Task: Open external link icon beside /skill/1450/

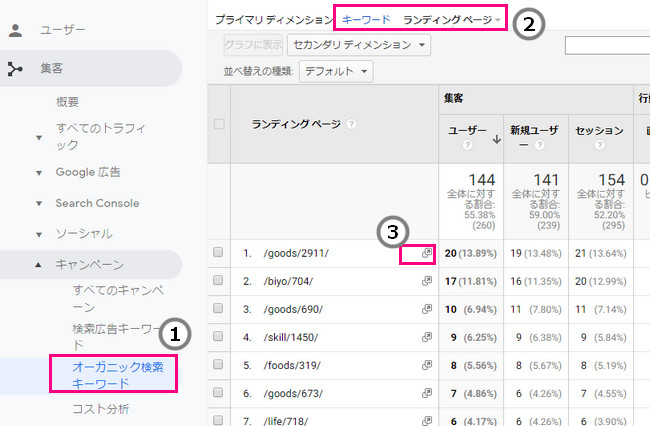Action: [427, 338]
